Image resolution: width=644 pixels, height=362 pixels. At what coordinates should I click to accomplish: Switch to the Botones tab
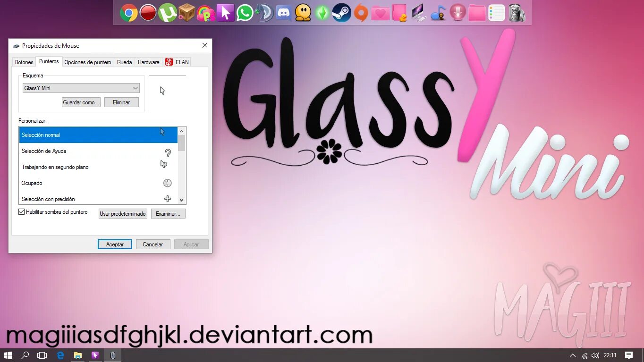[24, 62]
